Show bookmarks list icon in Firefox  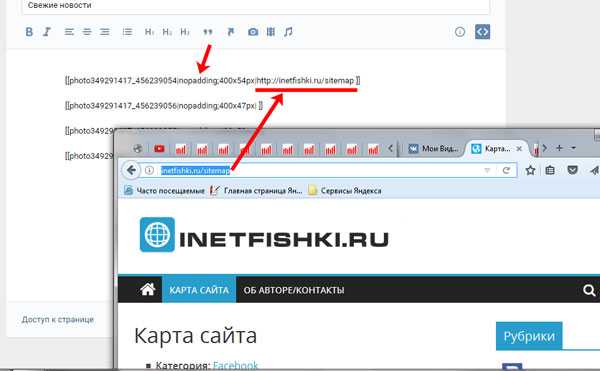pyautogui.click(x=550, y=170)
